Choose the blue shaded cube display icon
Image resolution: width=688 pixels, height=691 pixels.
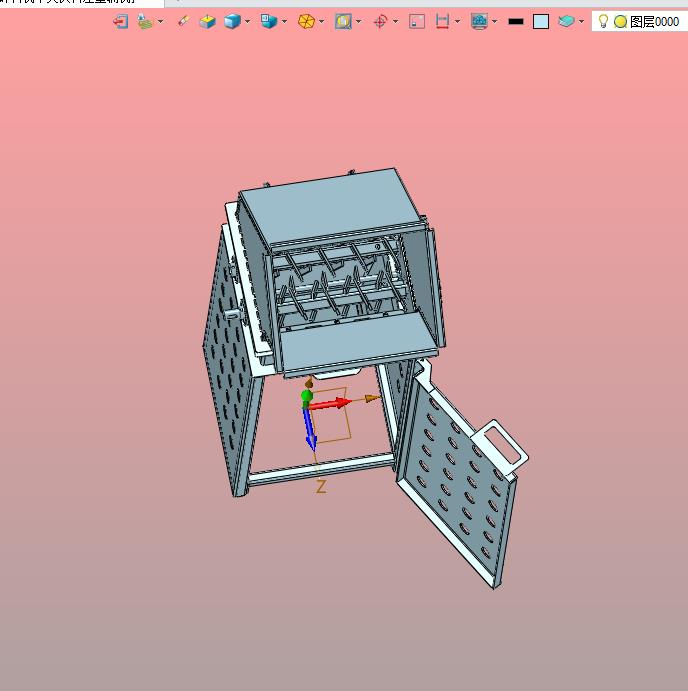(x=232, y=21)
